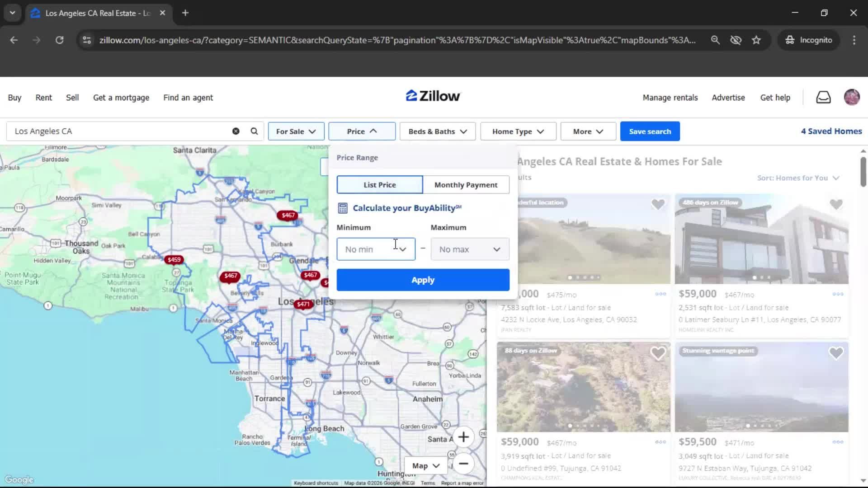
Task: Switch pricing to Monthly Payment
Action: coord(466,184)
